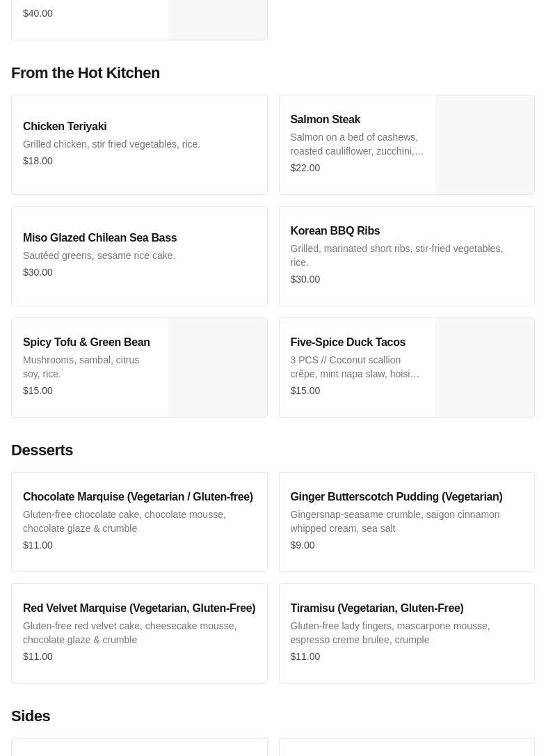This screenshot has width=546, height=756.
Task: Select the Spicy Tofu & Green Bean title
Action: [86, 342]
